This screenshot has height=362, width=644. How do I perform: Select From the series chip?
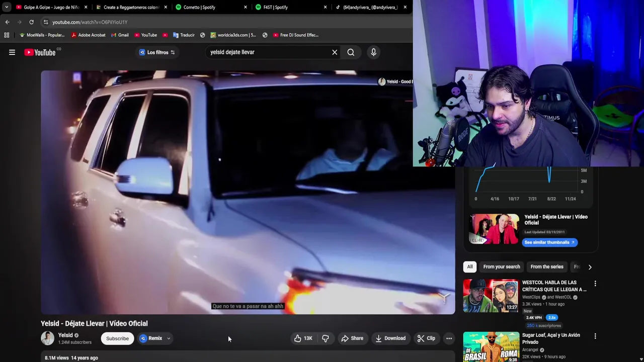[x=547, y=267]
